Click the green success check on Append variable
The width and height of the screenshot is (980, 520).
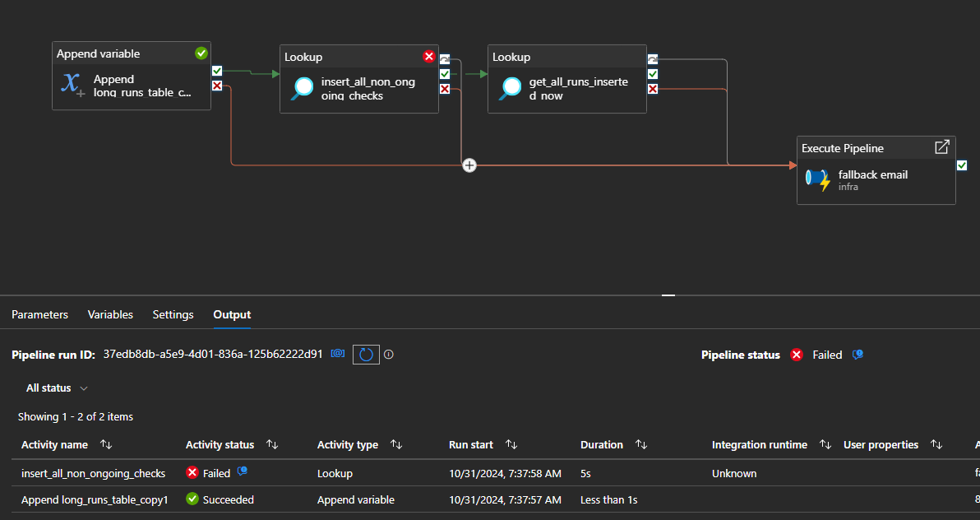[201, 53]
